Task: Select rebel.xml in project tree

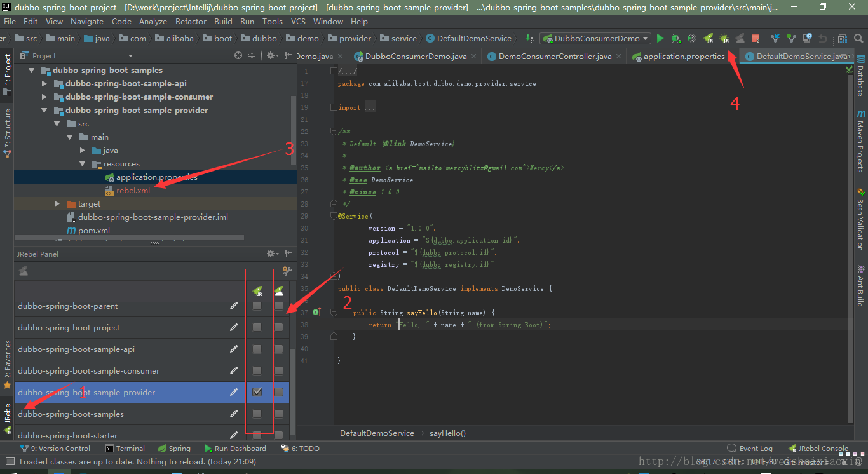Action: (133, 191)
